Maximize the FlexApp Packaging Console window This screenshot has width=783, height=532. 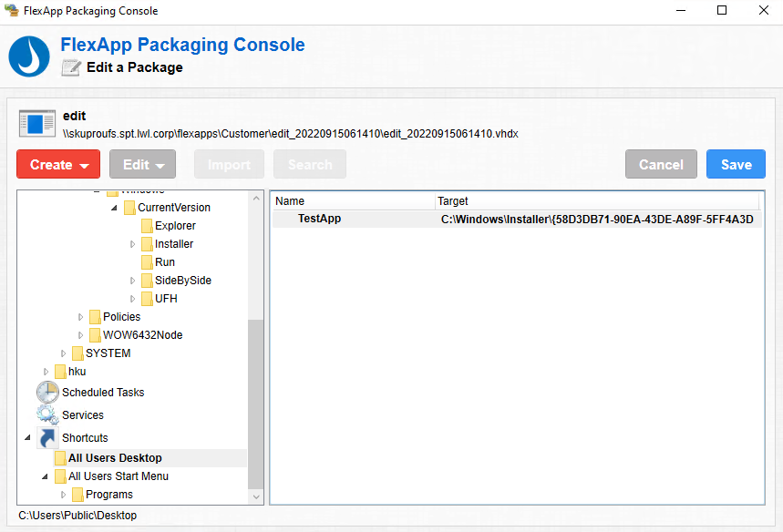tap(722, 11)
